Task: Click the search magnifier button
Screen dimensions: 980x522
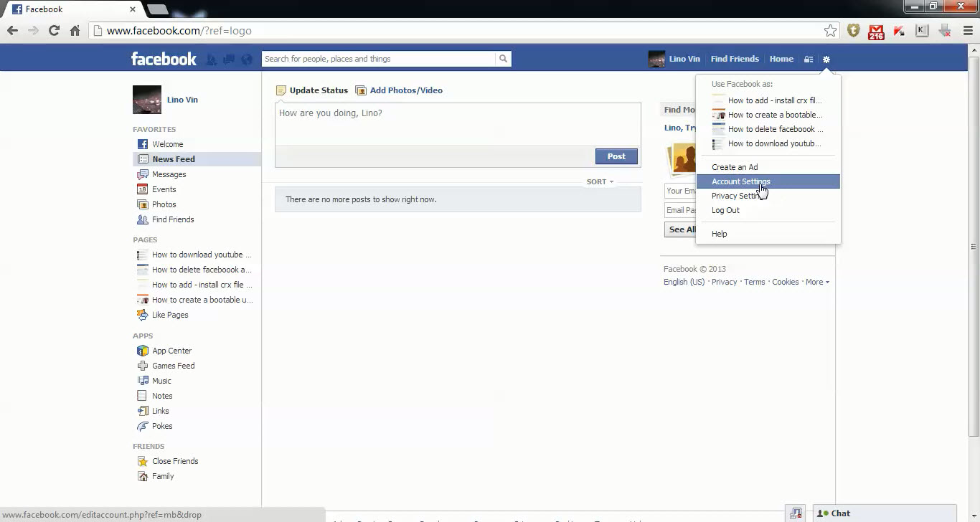Action: [503, 59]
